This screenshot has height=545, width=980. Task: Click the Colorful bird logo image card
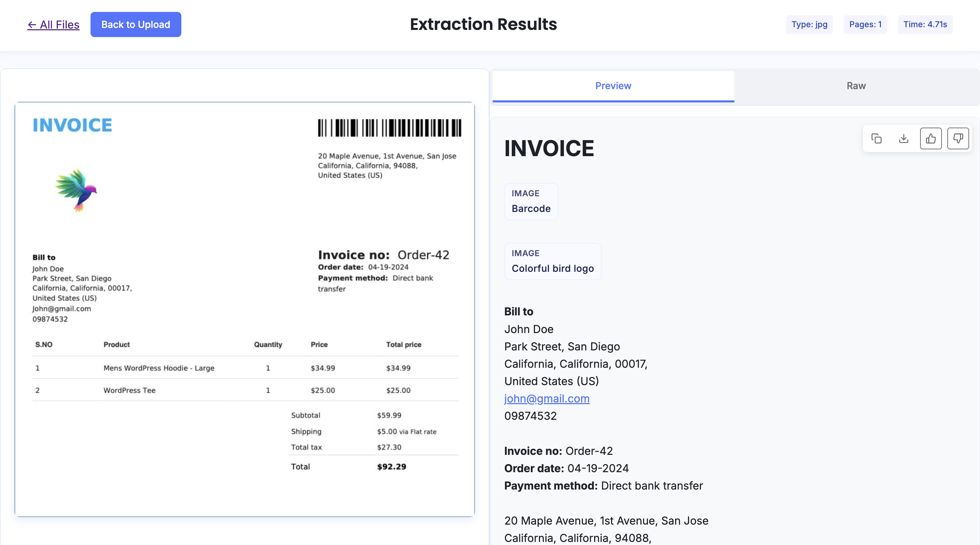click(552, 261)
